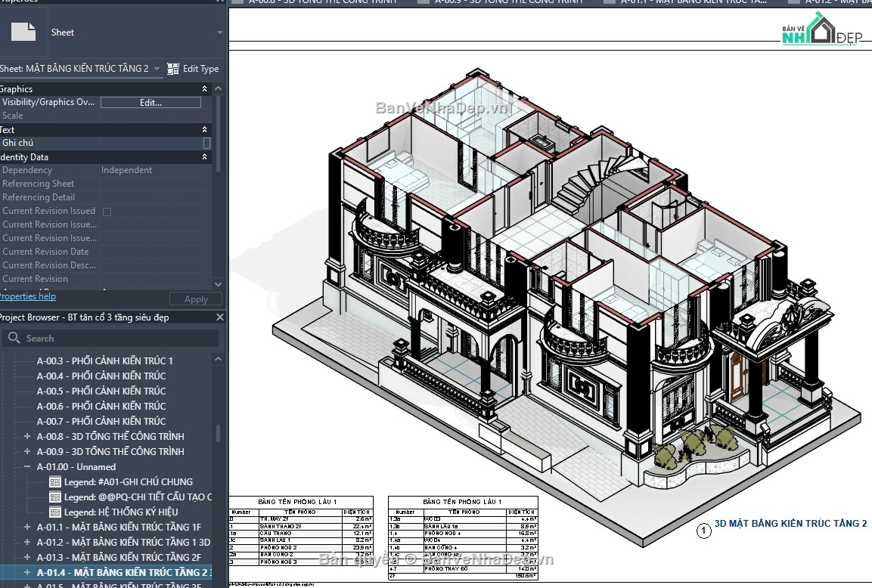The image size is (872, 588).
Task: Expand sheet A-01.3 - MẶT BẰNG KIẾN TRÚC TẦNG 2F
Action: 26,557
